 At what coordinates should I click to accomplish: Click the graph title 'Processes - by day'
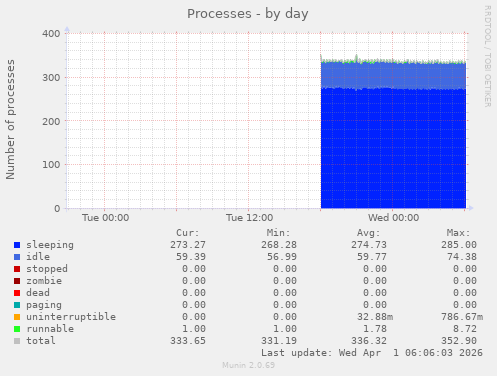(248, 14)
